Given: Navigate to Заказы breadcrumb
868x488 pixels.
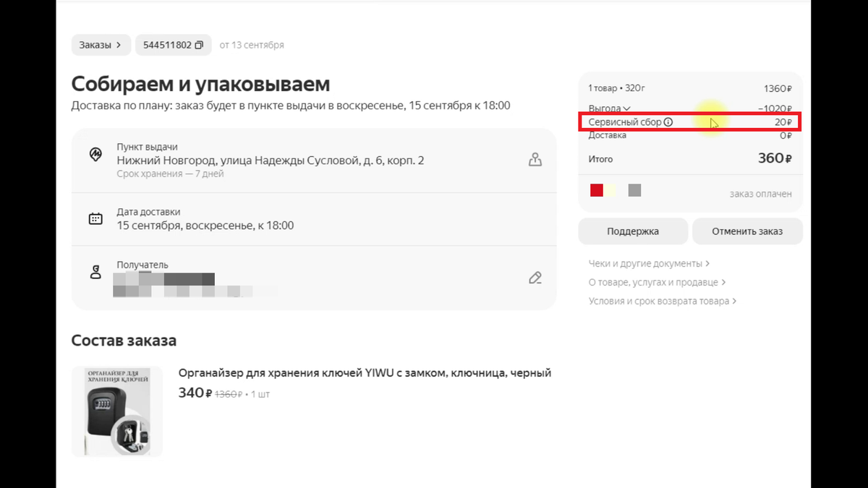Looking at the screenshot, I should [96, 44].
